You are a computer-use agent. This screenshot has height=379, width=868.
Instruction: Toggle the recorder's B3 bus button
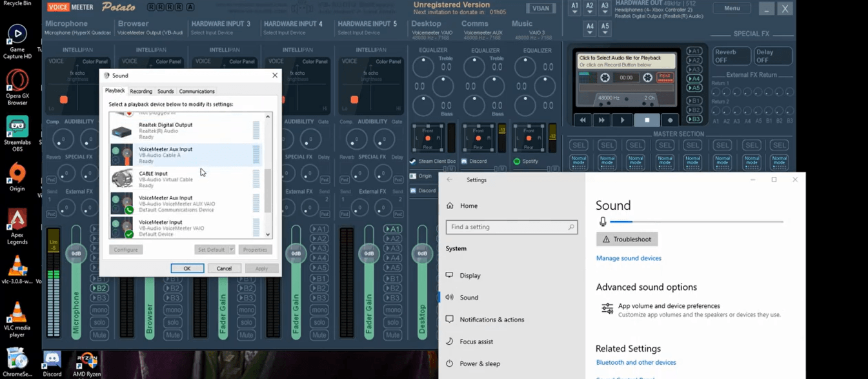(x=694, y=119)
